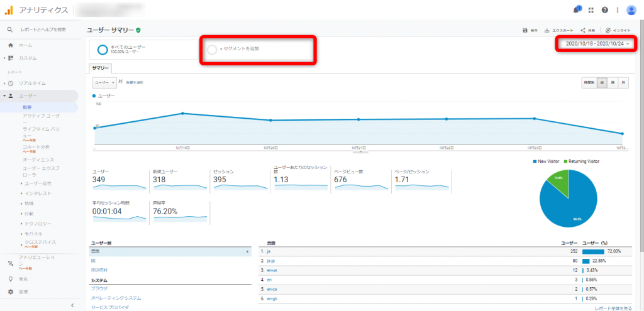The width and height of the screenshot is (644, 311).
Task: Expand 行動 submenu
Action: (x=21, y=214)
